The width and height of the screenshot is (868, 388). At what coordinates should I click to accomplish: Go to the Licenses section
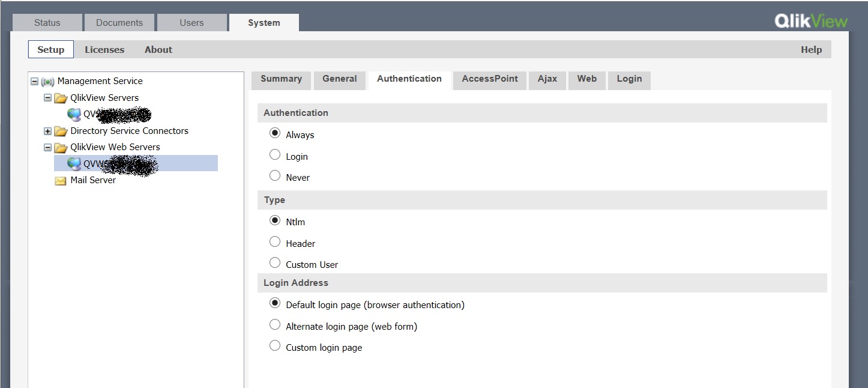coord(104,50)
